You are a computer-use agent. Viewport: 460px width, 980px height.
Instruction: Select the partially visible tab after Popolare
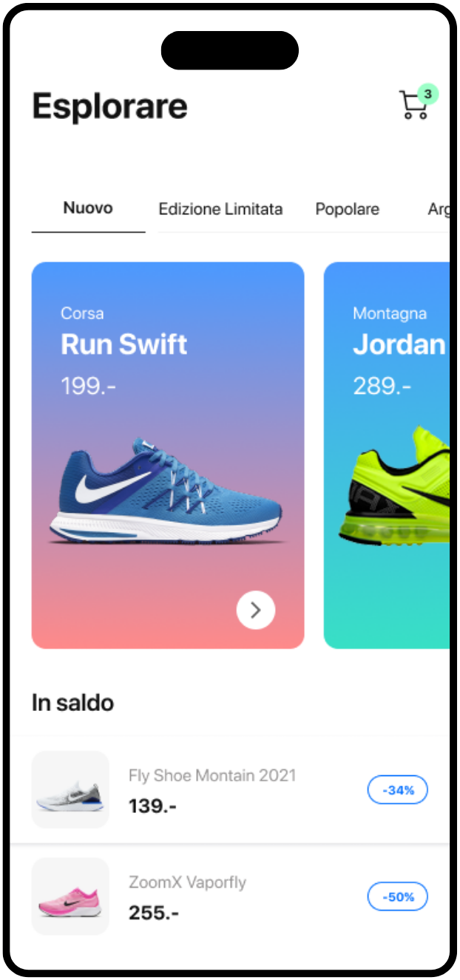(x=439, y=209)
